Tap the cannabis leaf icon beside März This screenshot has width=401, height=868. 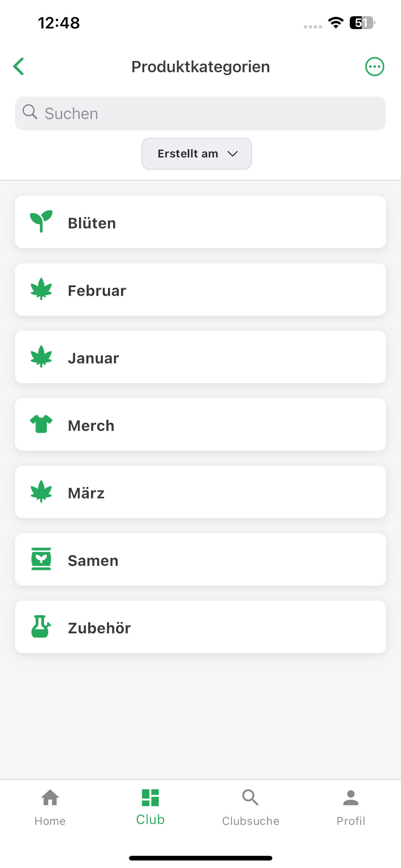[41, 491]
